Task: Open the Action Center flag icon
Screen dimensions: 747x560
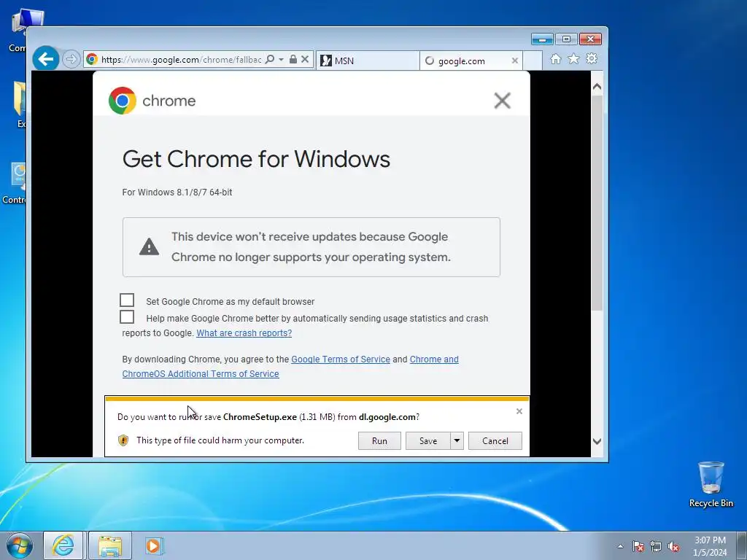Action: click(638, 546)
